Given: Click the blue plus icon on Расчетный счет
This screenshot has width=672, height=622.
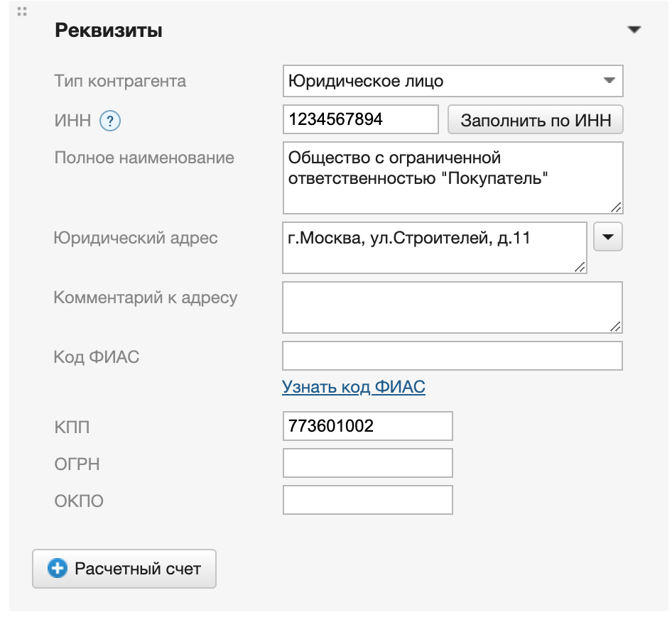Looking at the screenshot, I should (57, 569).
